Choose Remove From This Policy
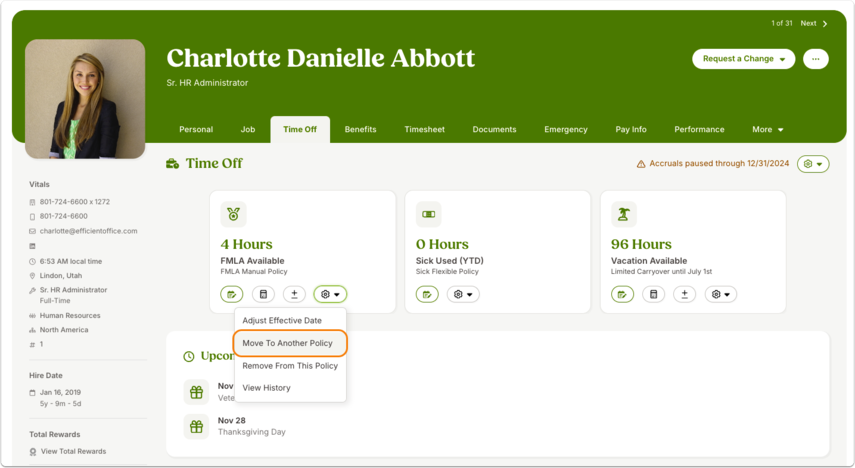Image resolution: width=855 pixels, height=468 pixels. click(290, 366)
